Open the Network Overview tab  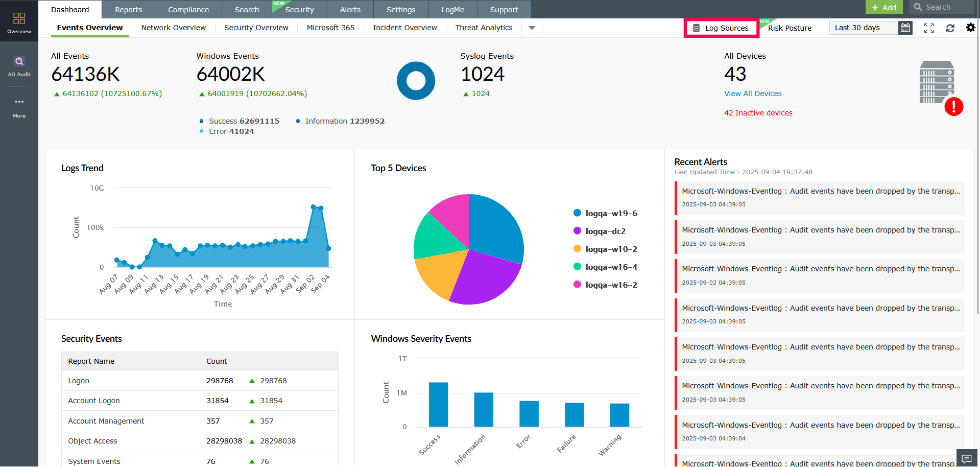pos(173,28)
